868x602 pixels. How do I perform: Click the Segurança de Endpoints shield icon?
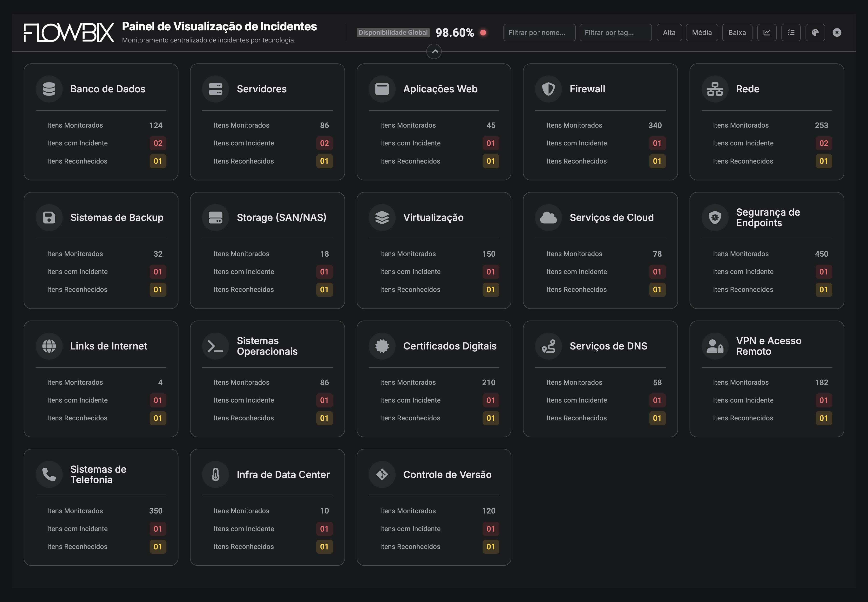tap(715, 218)
